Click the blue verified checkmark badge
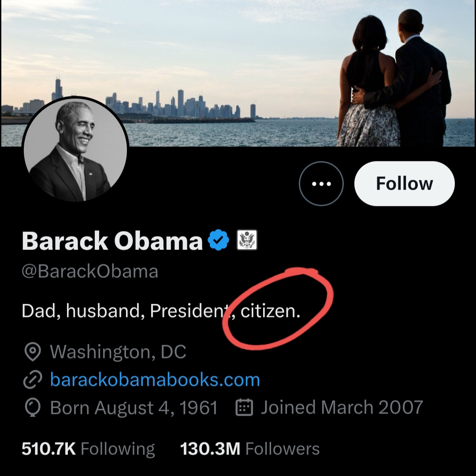476x476 pixels. click(219, 241)
